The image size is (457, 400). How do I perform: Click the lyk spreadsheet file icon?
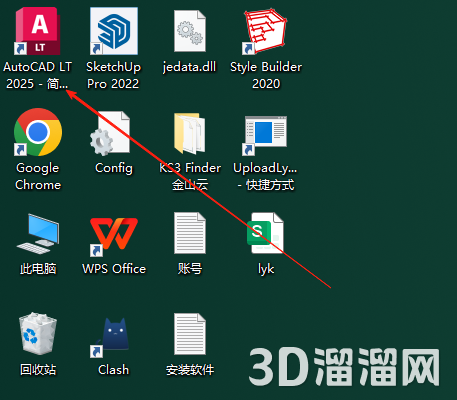pyautogui.click(x=265, y=233)
